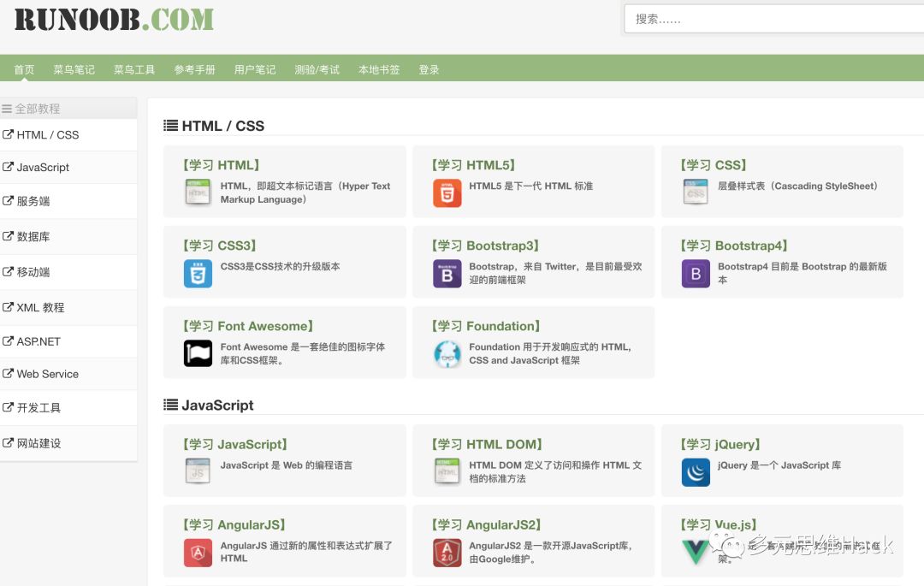Click the HTML tutorial icon

point(198,192)
